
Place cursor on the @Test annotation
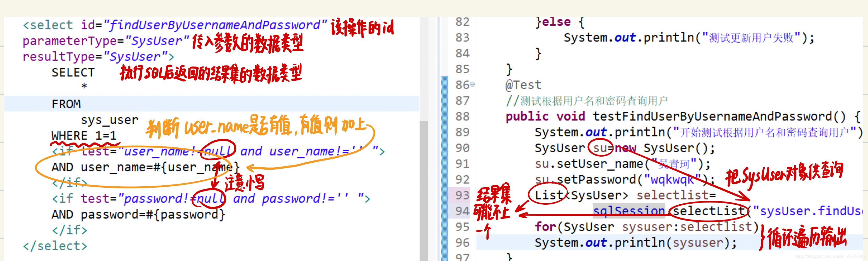click(x=523, y=85)
